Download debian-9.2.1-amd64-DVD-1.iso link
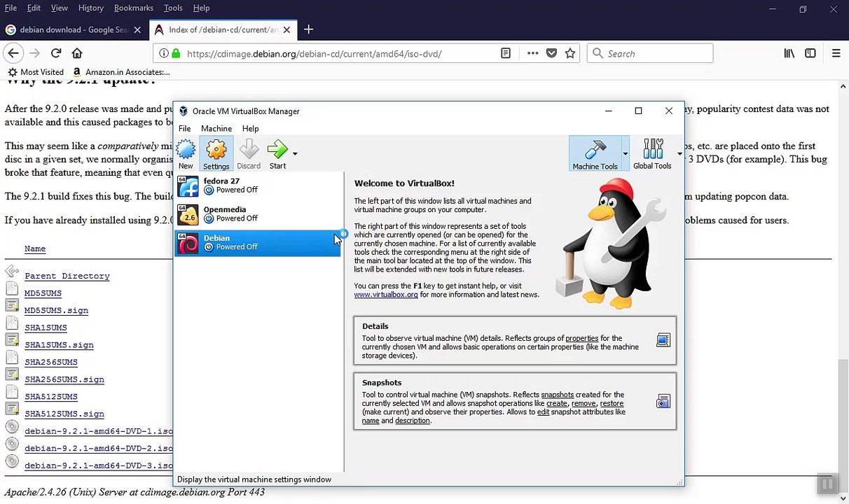The width and height of the screenshot is (849, 504). point(99,431)
